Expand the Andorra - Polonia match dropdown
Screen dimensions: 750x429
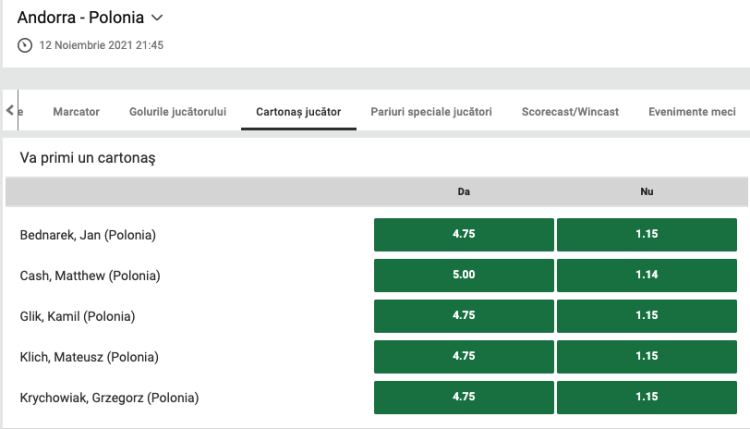(157, 18)
